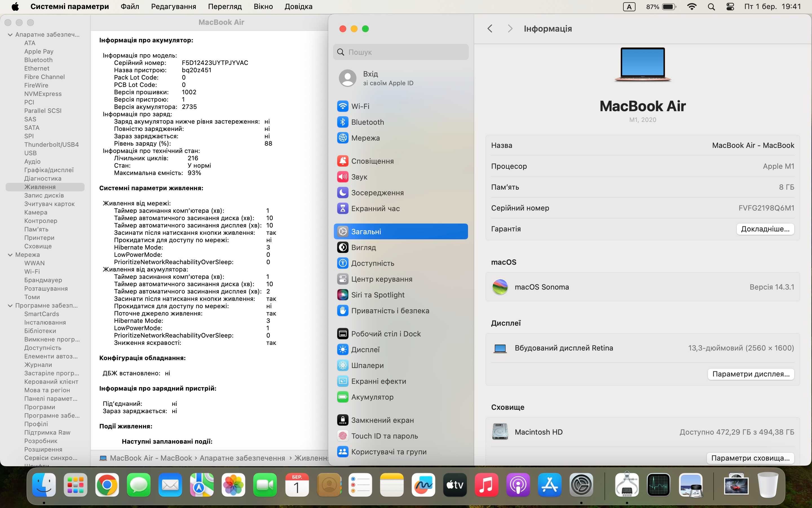Collapse Мережа tree section in System Information
The height and width of the screenshot is (508, 812).
click(x=10, y=255)
